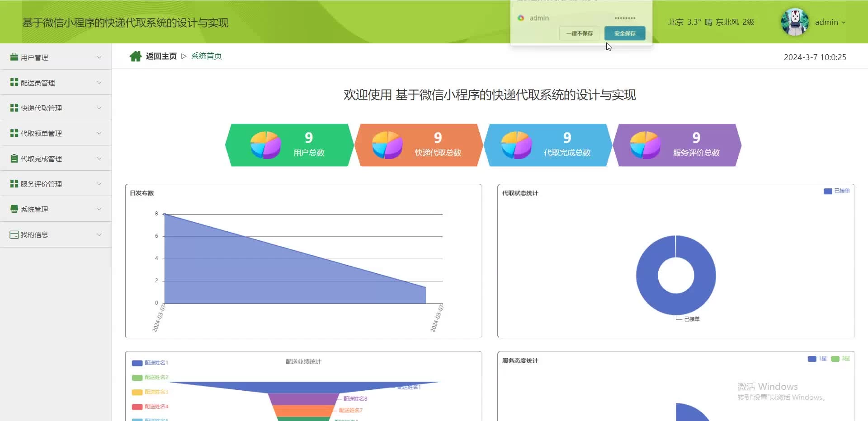868x421 pixels.
Task: Expand the 系统管理 menu chevron
Action: pos(99,209)
